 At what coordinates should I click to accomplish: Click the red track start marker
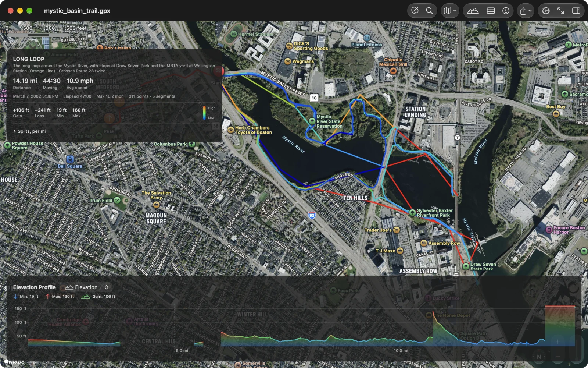pos(218,71)
